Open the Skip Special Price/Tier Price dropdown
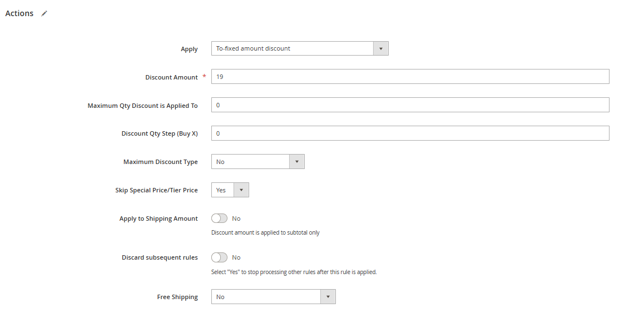The width and height of the screenshot is (644, 313). pyautogui.click(x=230, y=190)
